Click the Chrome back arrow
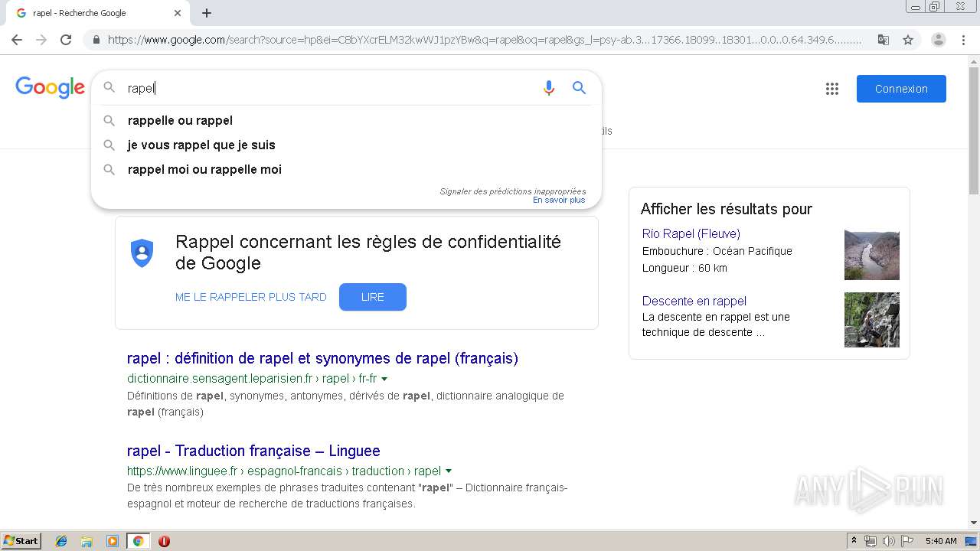 (x=17, y=40)
